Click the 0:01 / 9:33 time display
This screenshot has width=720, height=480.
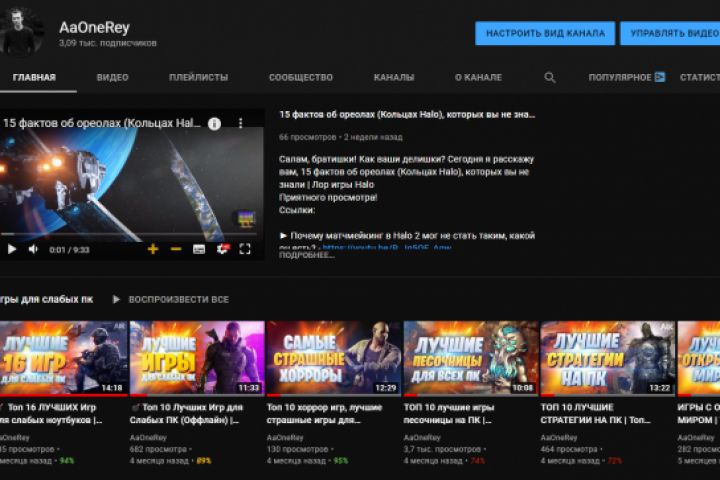coord(69,250)
